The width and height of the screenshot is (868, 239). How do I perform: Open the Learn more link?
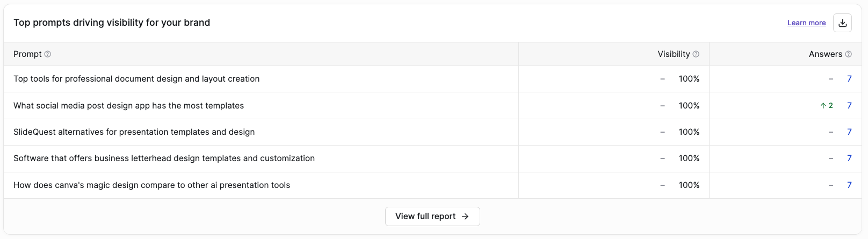tap(806, 23)
